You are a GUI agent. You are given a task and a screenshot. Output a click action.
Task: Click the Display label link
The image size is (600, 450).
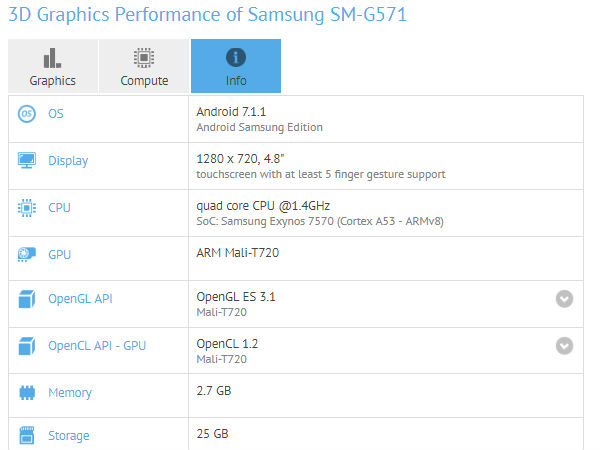click(x=68, y=161)
